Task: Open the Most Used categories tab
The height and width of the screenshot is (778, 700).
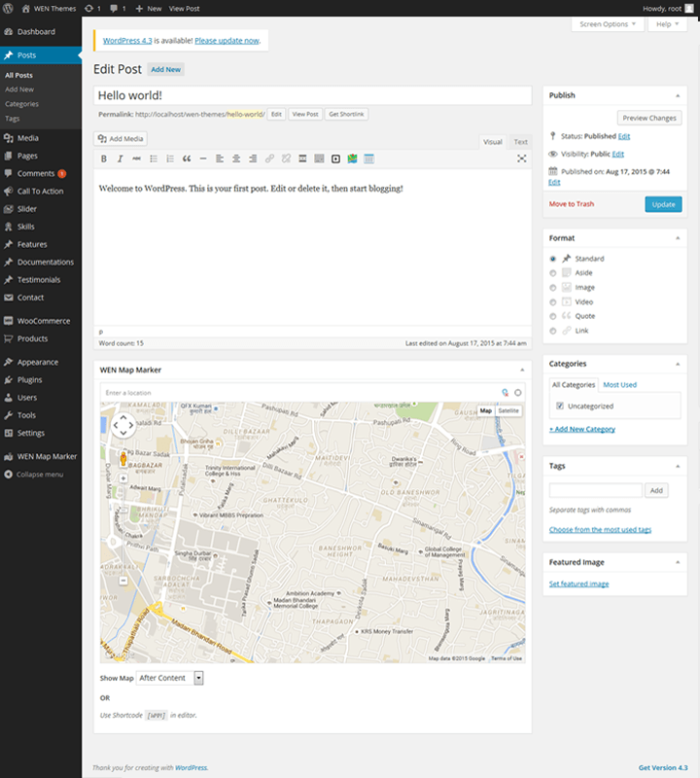Action: point(620,385)
